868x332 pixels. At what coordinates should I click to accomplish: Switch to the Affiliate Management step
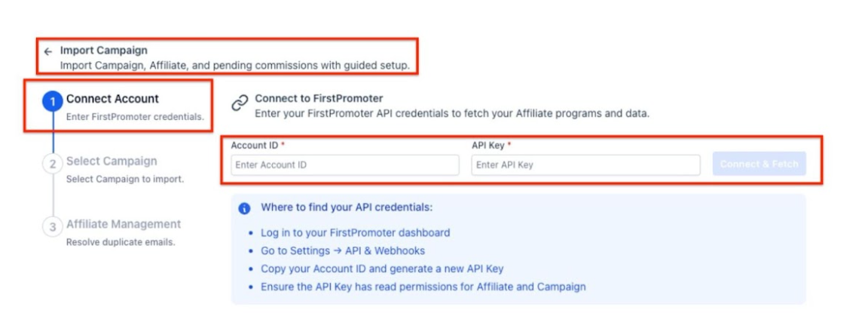[124, 224]
